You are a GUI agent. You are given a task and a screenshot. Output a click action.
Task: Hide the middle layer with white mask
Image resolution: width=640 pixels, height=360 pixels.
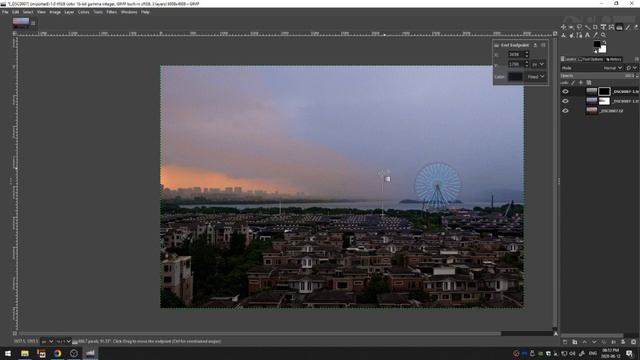pyautogui.click(x=565, y=101)
